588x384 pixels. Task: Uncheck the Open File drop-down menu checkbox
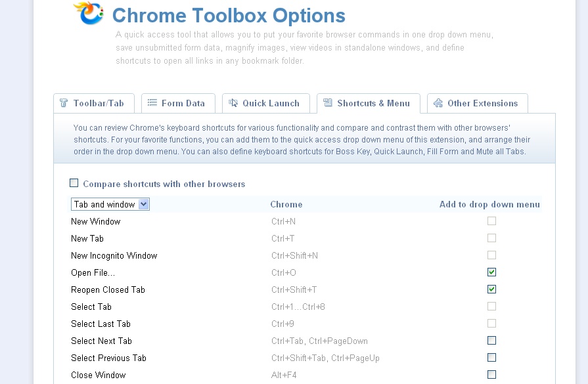tap(491, 272)
